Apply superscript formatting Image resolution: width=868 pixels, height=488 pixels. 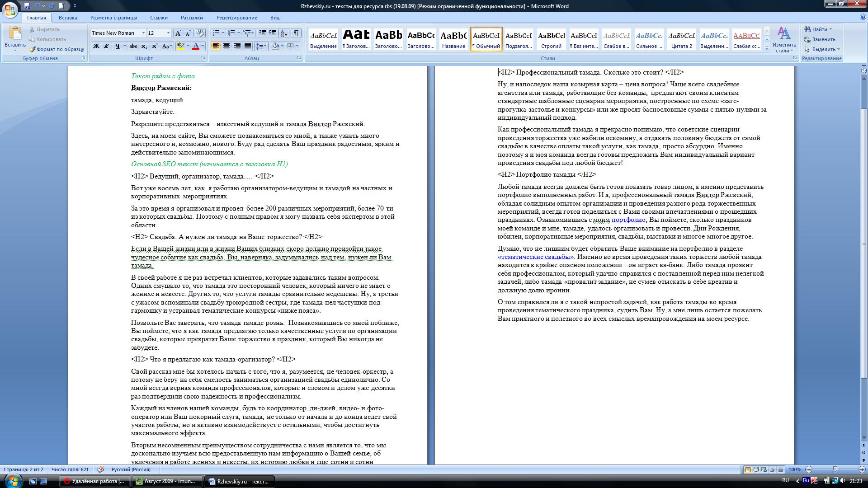pos(155,46)
